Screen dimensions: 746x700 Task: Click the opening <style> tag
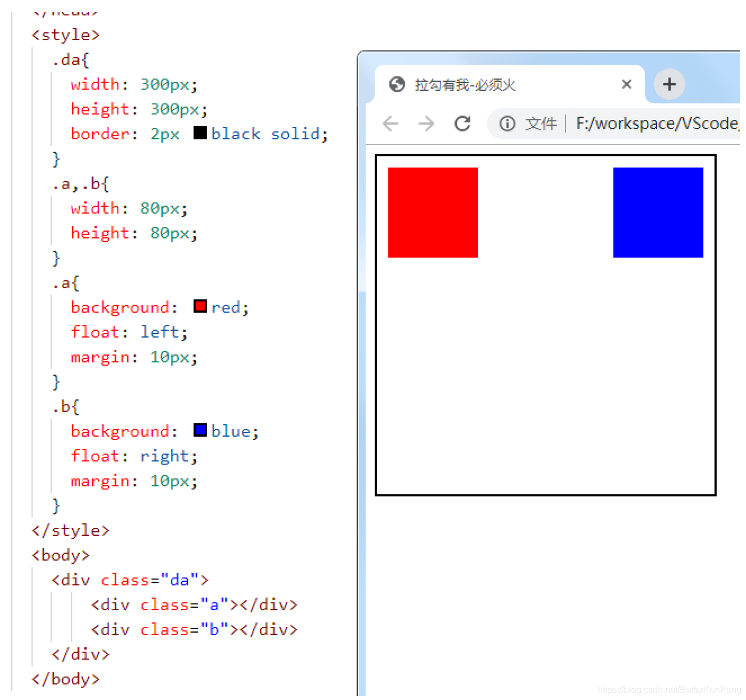tap(66, 35)
